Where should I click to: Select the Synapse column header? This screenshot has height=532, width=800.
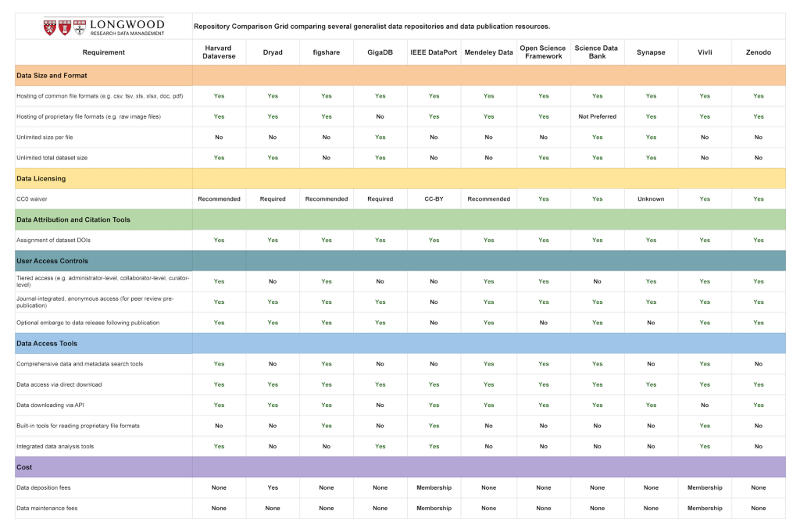(x=651, y=52)
